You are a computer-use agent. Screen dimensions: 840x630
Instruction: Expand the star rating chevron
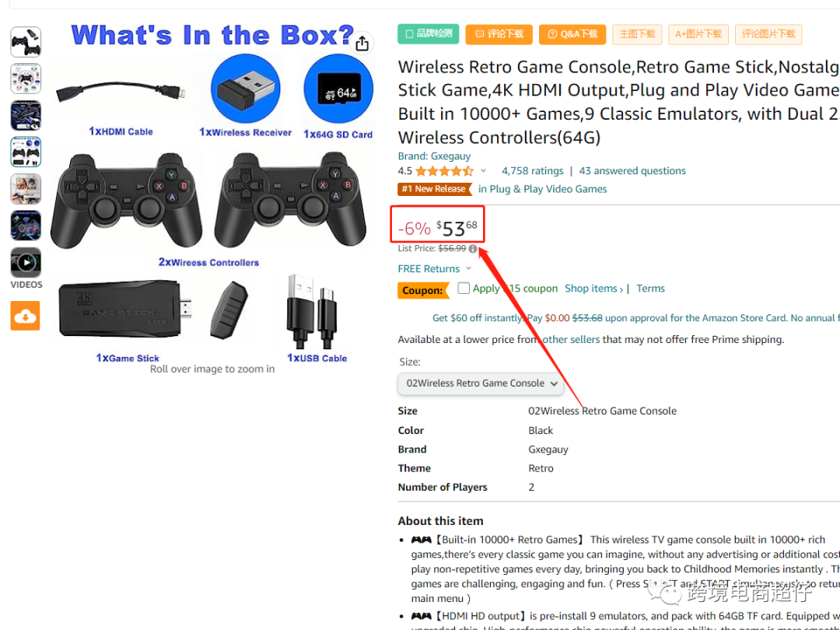[483, 171]
